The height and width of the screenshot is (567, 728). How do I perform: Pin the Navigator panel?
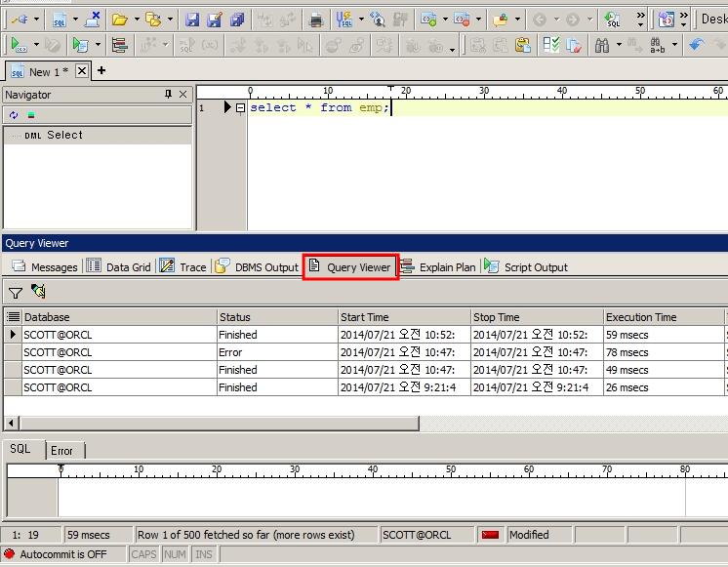(168, 95)
